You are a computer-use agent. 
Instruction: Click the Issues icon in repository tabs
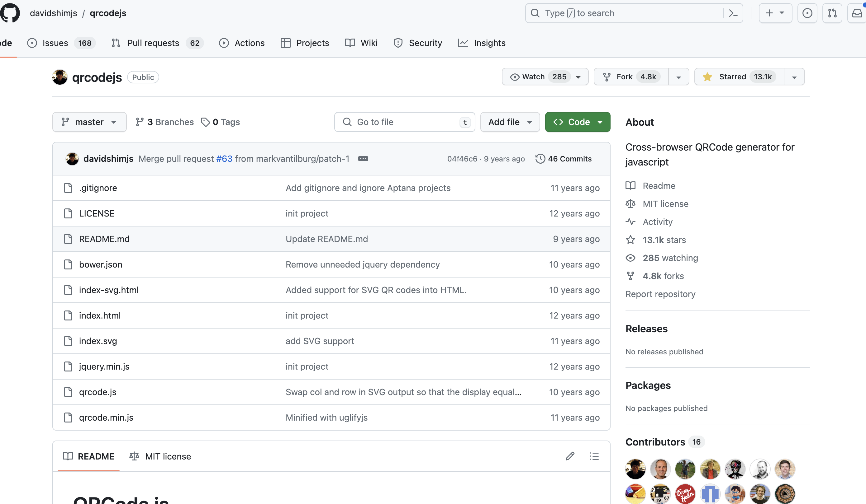[31, 43]
